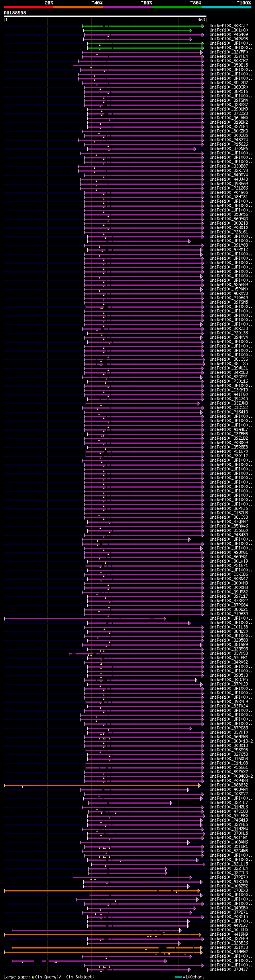The image size is (255, 980).
Task: Select label UniRef100_B2LLJ5
Action: [229, 864]
